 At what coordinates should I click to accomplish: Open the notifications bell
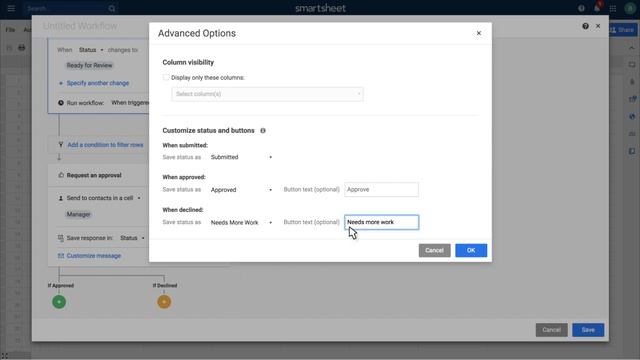(597, 8)
